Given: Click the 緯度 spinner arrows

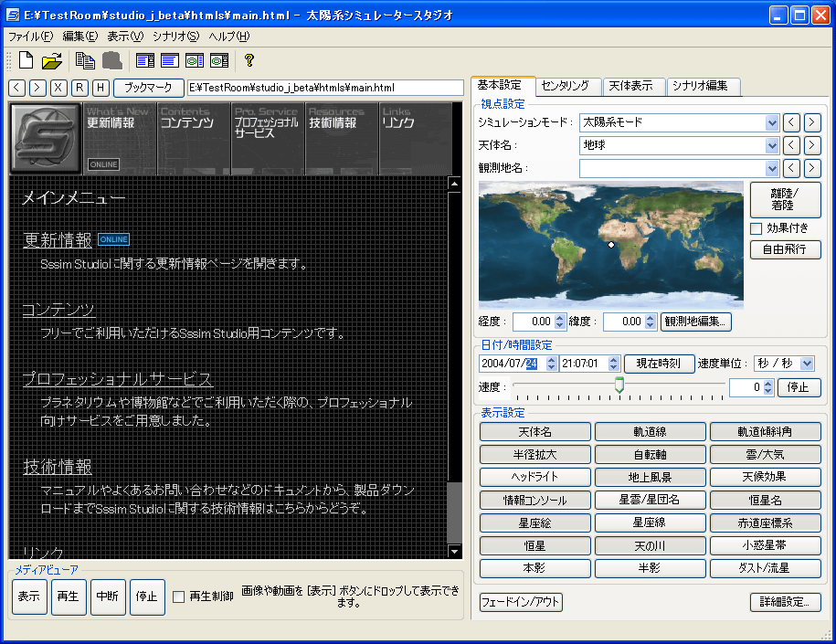Looking at the screenshot, I should pyautogui.click(x=650, y=322).
